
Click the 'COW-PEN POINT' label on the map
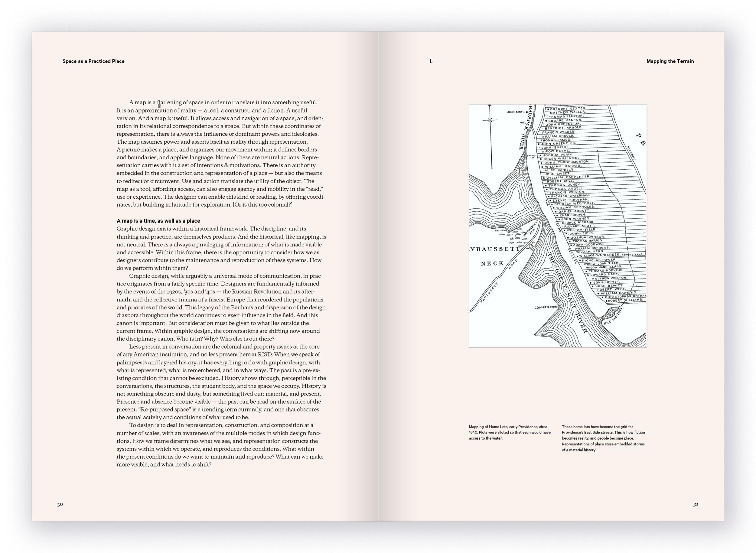point(546,307)
